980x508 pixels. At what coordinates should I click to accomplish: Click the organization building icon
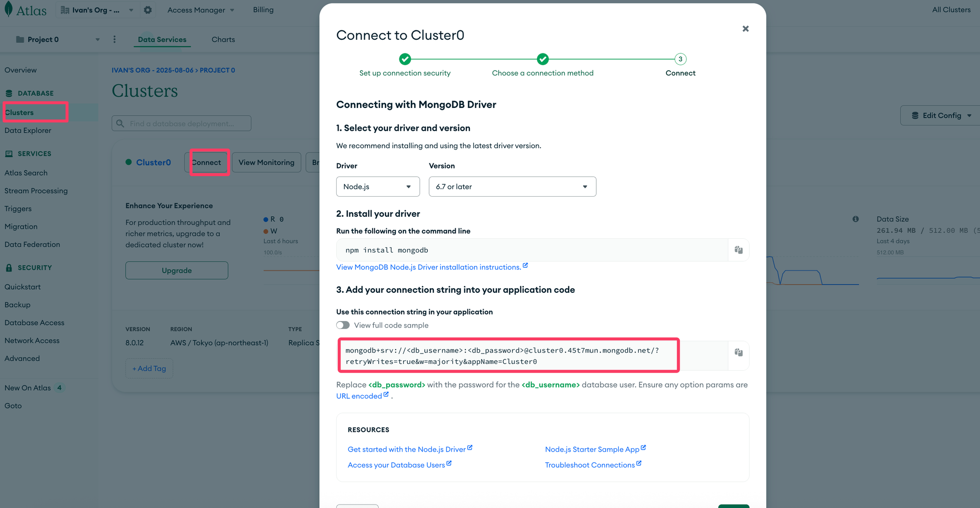pos(65,10)
